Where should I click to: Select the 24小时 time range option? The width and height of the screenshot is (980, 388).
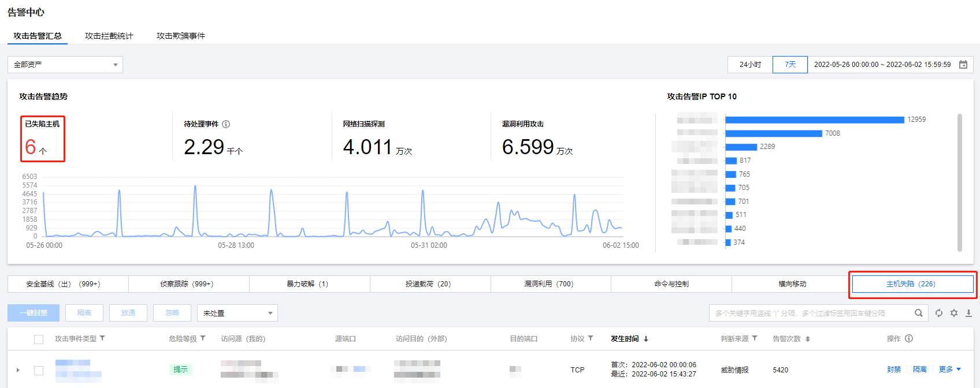click(x=750, y=65)
